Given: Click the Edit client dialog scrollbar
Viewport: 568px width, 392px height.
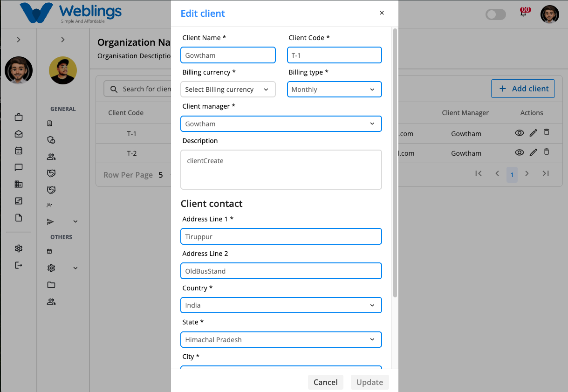Looking at the screenshot, I should point(395,163).
